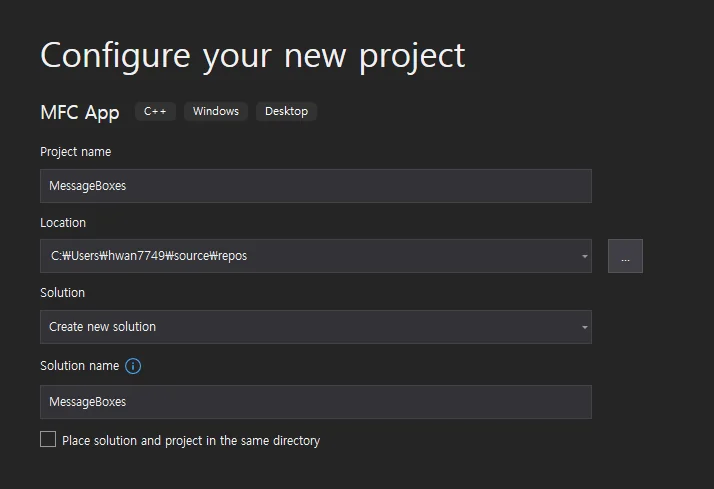Click the Configure your new project title
This screenshot has width=714, height=489.
[253, 56]
